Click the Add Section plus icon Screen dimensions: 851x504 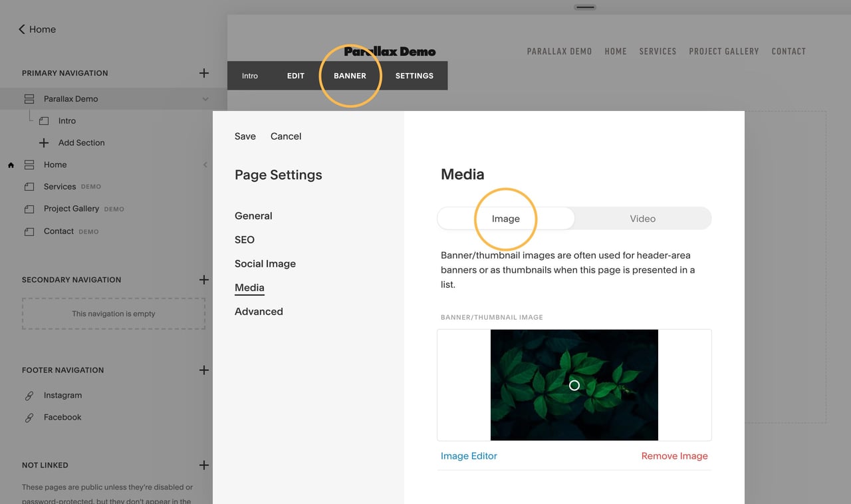pyautogui.click(x=44, y=142)
